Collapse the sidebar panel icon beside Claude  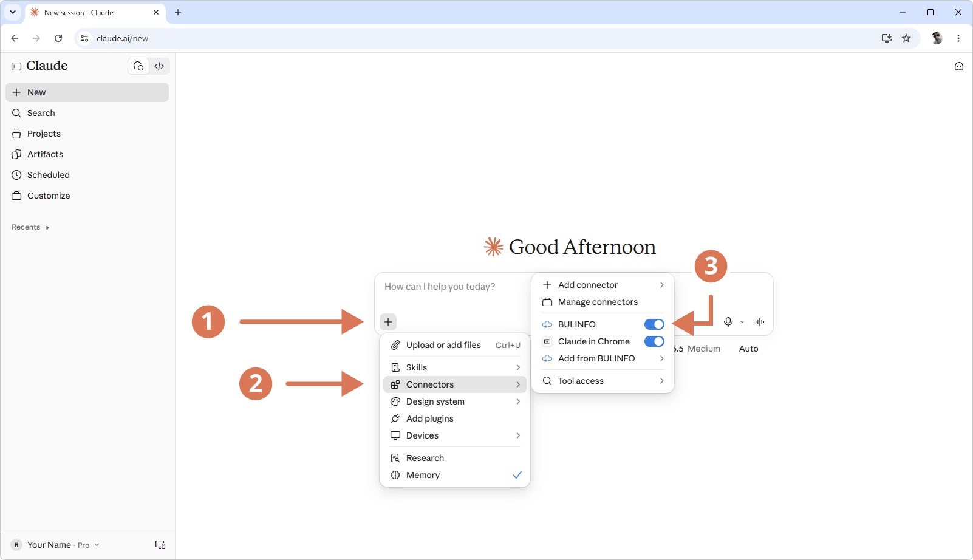16,66
